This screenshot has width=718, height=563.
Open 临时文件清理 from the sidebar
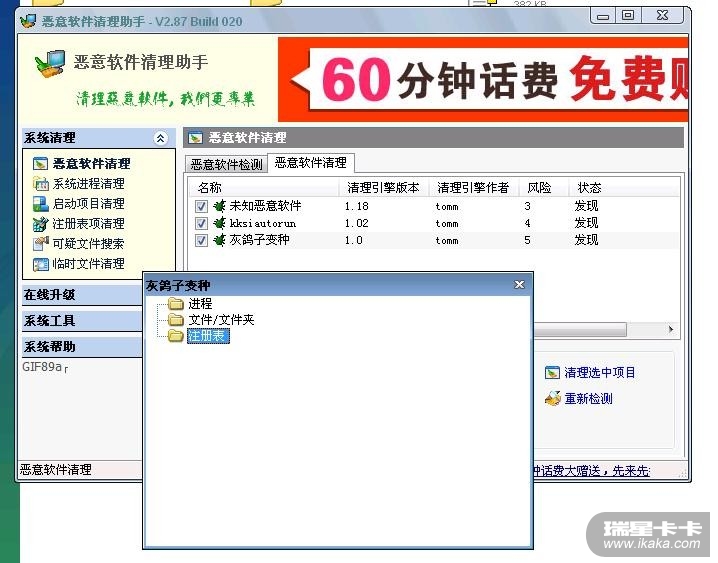tap(88, 264)
